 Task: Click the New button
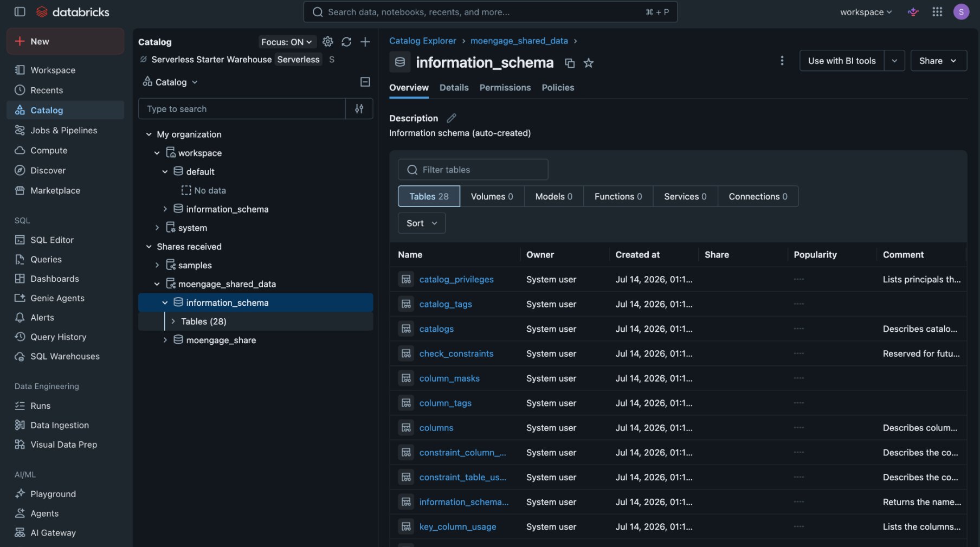click(65, 41)
